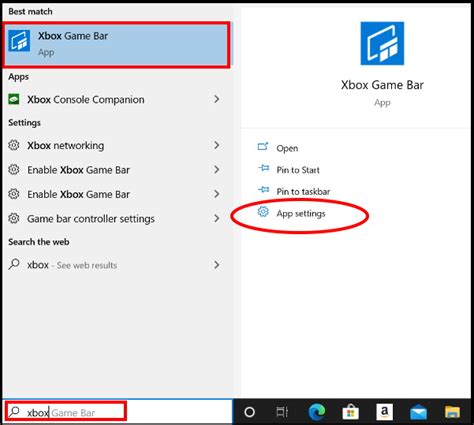Click the xbox search input field
This screenshot has width=474, height=425.
[x=66, y=412]
